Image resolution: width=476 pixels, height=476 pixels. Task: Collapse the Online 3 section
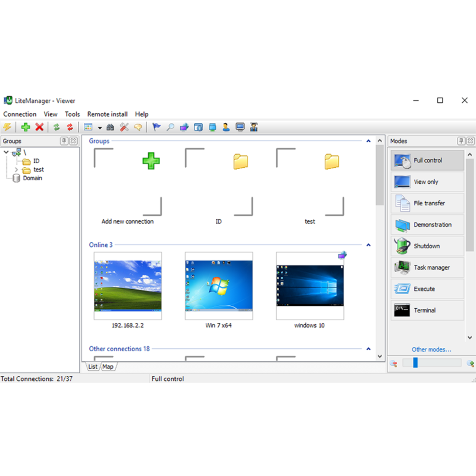369,245
